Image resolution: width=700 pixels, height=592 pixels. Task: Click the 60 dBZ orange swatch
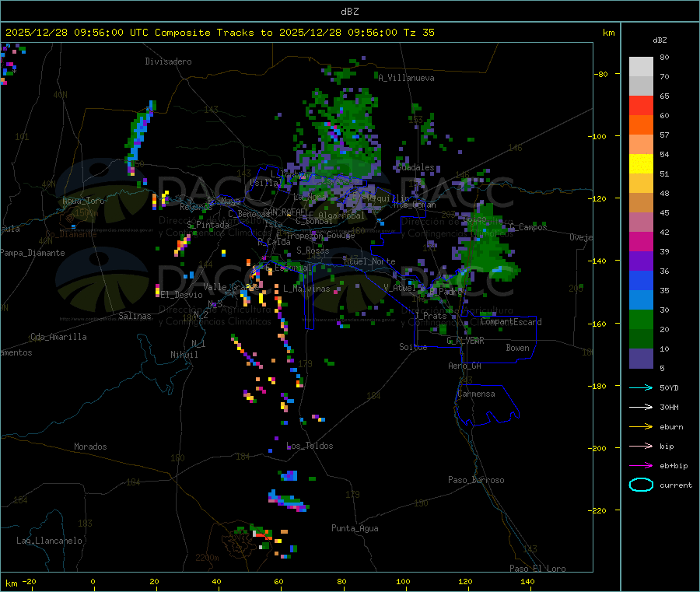641,125
